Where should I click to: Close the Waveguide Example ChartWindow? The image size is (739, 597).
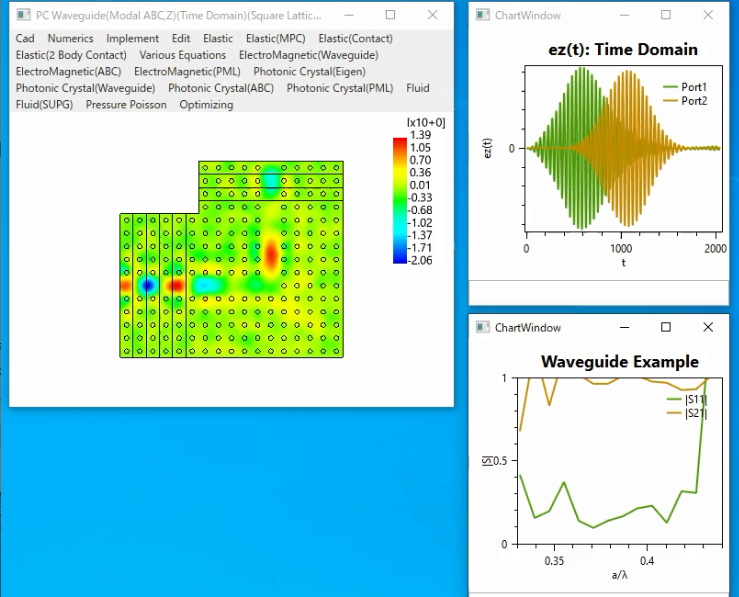click(x=708, y=327)
